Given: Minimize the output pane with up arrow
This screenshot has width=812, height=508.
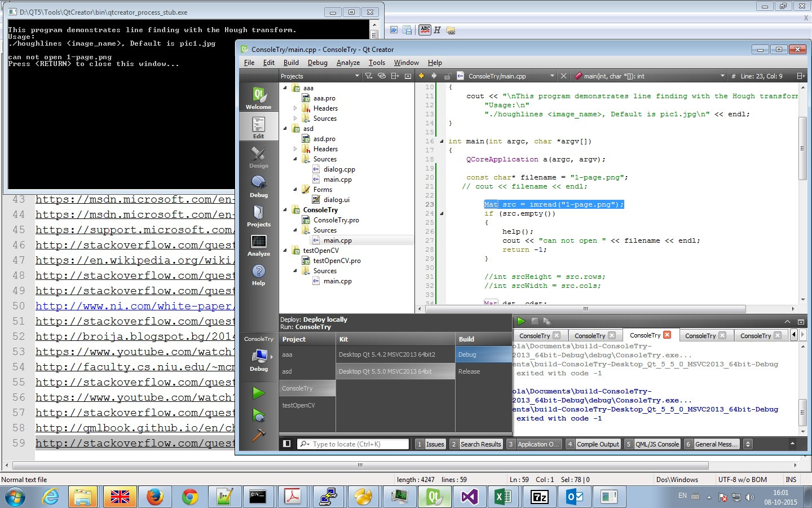Looking at the screenshot, I should click(x=787, y=322).
